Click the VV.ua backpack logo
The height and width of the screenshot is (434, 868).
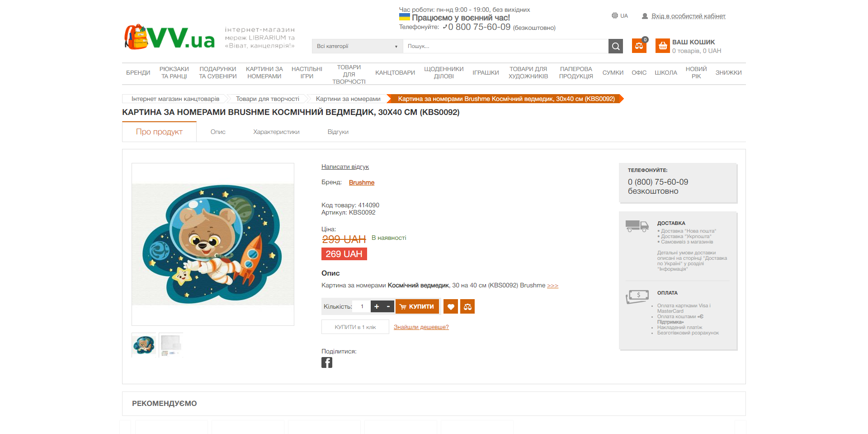click(x=170, y=37)
